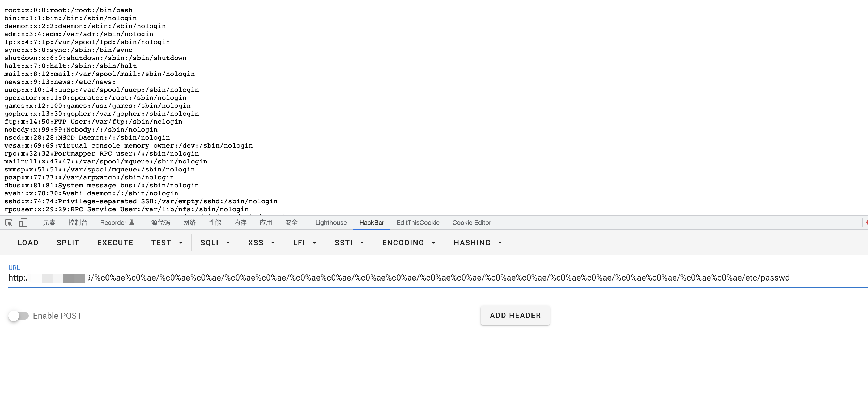Switch to the Cookie Editor tab

pos(471,222)
